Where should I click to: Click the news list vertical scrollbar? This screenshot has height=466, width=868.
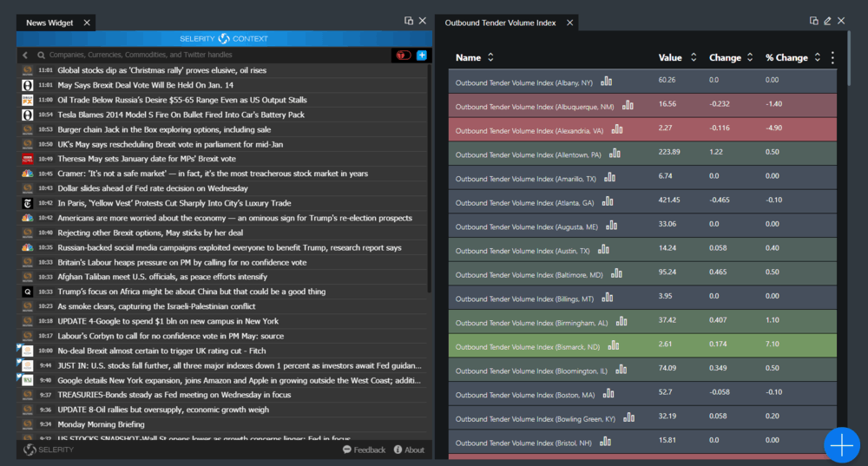[429, 174]
